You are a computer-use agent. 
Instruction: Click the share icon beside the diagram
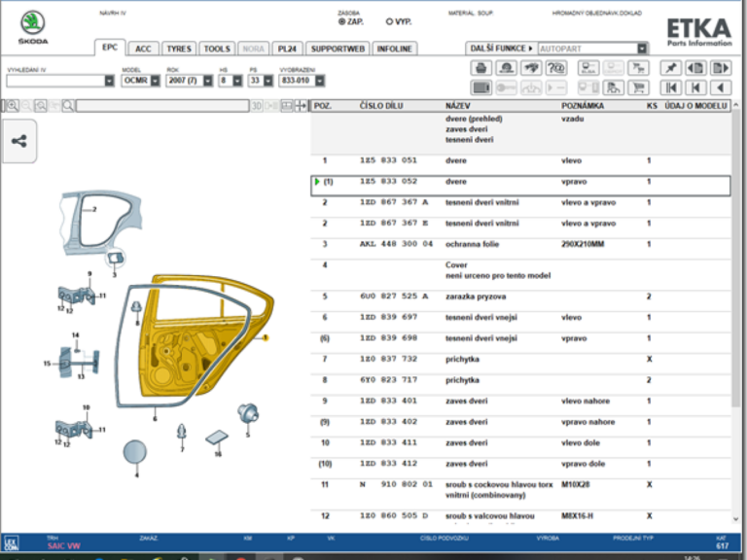tap(19, 141)
